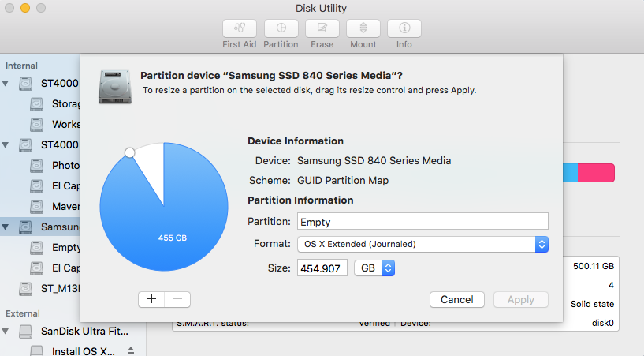The height and width of the screenshot is (356, 644).
Task: Collapse the first ST4000 internal disk
Action: 7,83
